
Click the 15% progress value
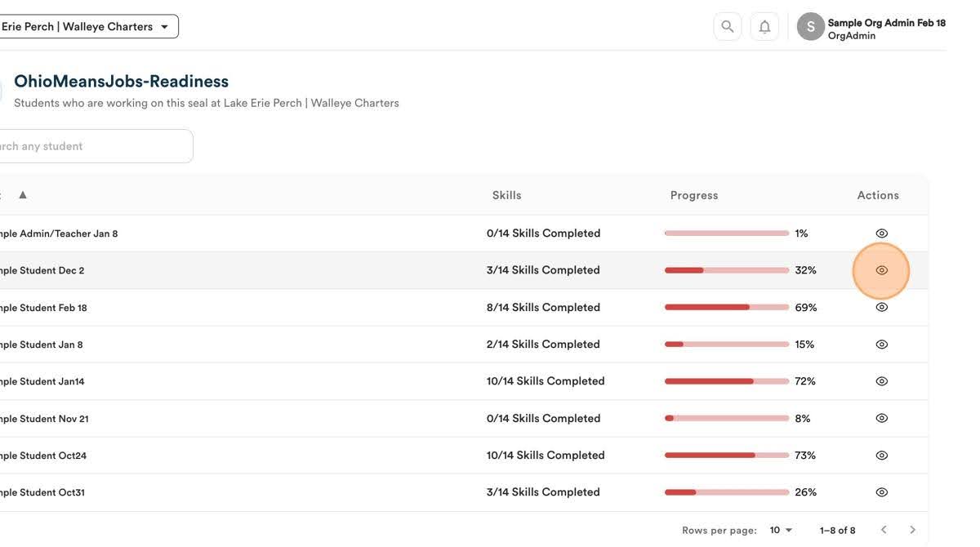(x=804, y=345)
